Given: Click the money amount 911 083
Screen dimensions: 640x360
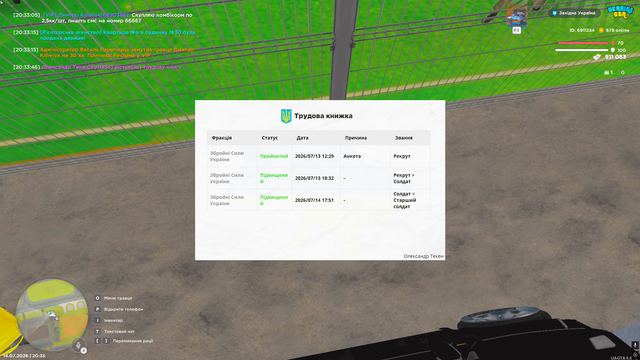Looking at the screenshot, I should click(x=615, y=57).
